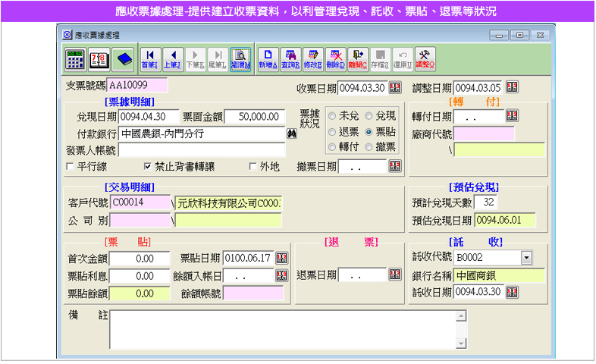Uncheck 禁止背書轉讓 checkbox
The height and width of the screenshot is (364, 596).
pyautogui.click(x=148, y=165)
